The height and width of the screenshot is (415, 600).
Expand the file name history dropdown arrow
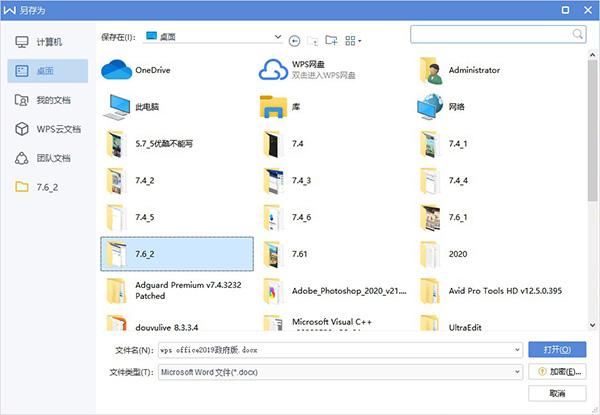pos(517,350)
